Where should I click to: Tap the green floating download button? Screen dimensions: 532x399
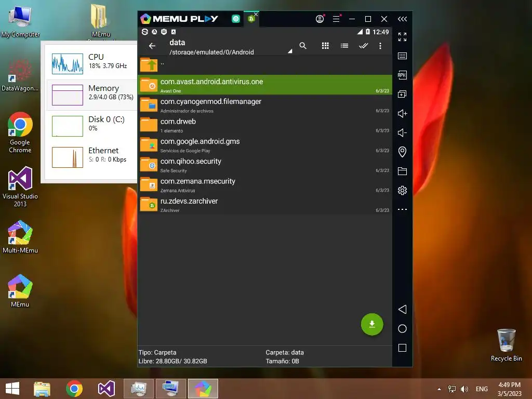(x=372, y=324)
